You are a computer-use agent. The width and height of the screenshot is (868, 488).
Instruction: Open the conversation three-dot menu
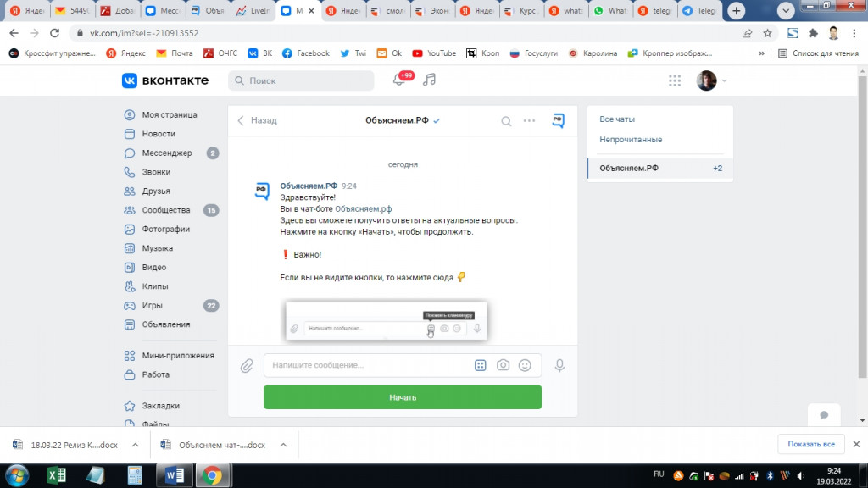pyautogui.click(x=529, y=120)
